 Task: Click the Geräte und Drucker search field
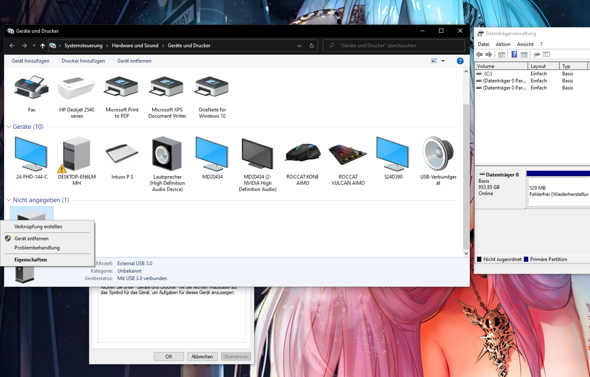tap(394, 46)
